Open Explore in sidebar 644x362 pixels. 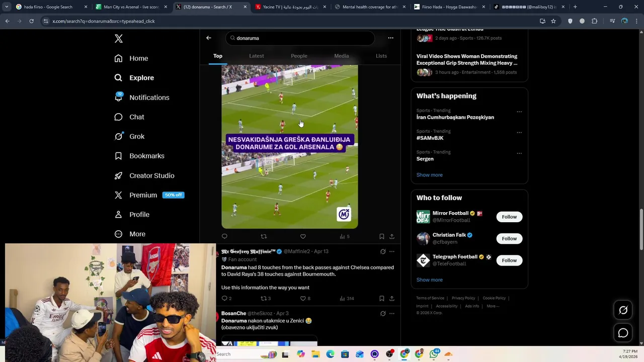(134, 78)
